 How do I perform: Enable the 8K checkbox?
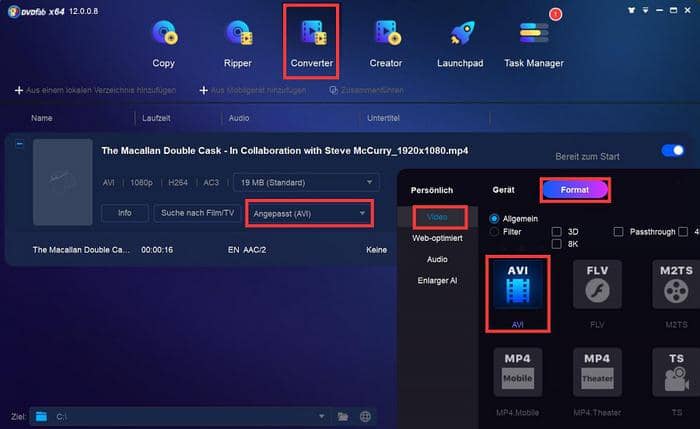coord(556,244)
